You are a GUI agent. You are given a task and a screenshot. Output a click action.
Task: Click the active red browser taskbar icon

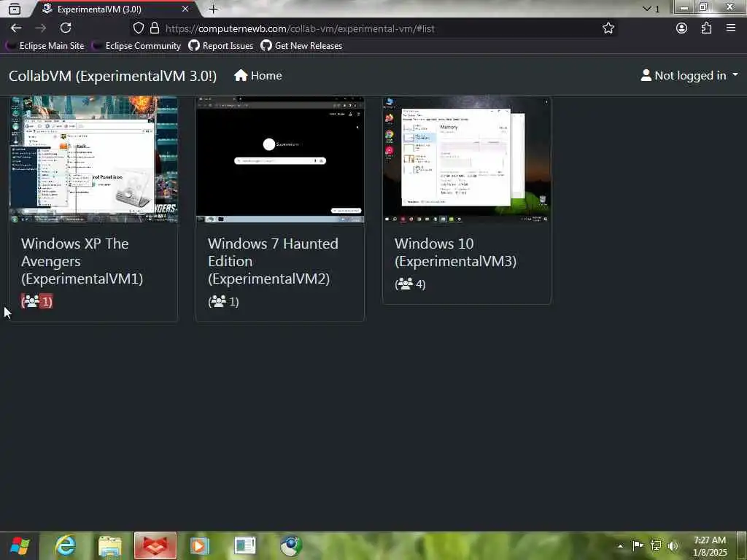(x=155, y=545)
